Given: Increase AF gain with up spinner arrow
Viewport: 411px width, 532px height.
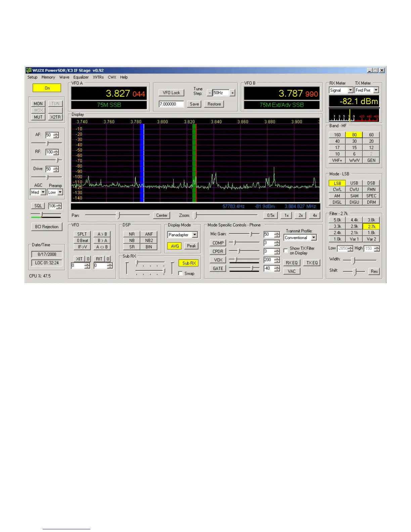Looking at the screenshot, I should coord(56,133).
